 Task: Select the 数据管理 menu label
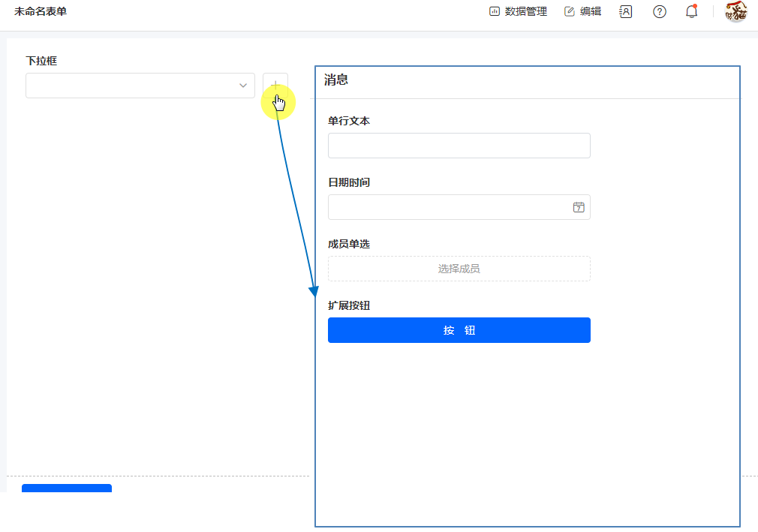pyautogui.click(x=526, y=11)
